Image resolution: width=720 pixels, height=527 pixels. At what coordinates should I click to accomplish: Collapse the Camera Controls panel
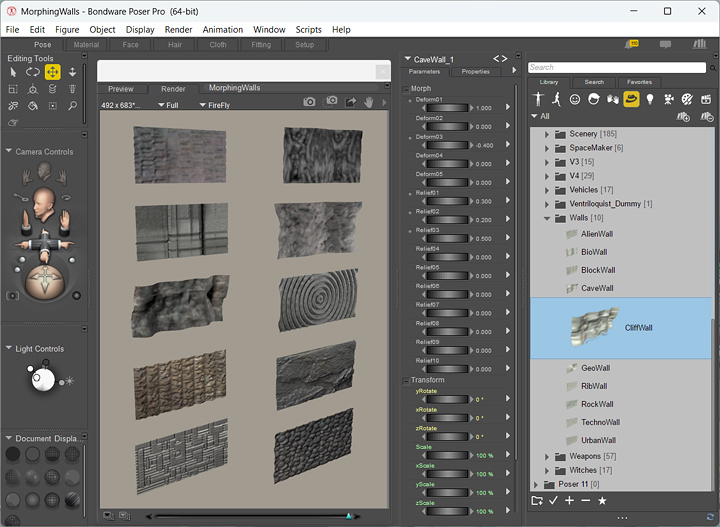click(9, 152)
